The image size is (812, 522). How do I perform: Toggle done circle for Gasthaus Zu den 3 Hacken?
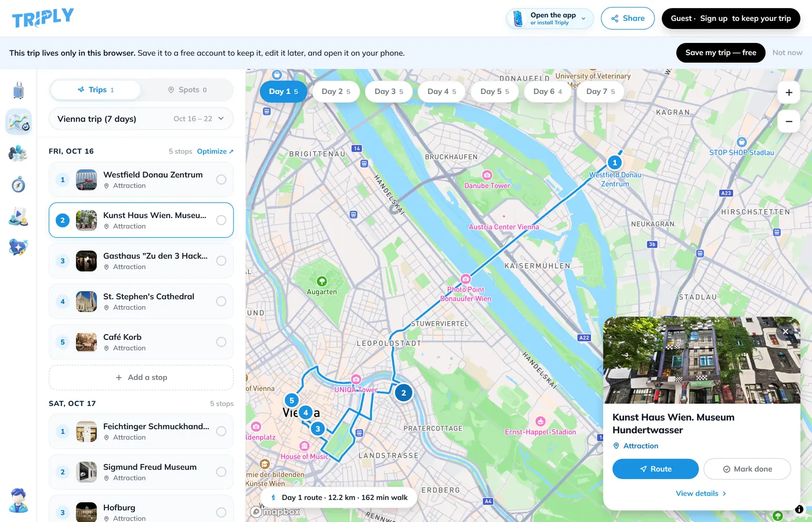point(221,261)
